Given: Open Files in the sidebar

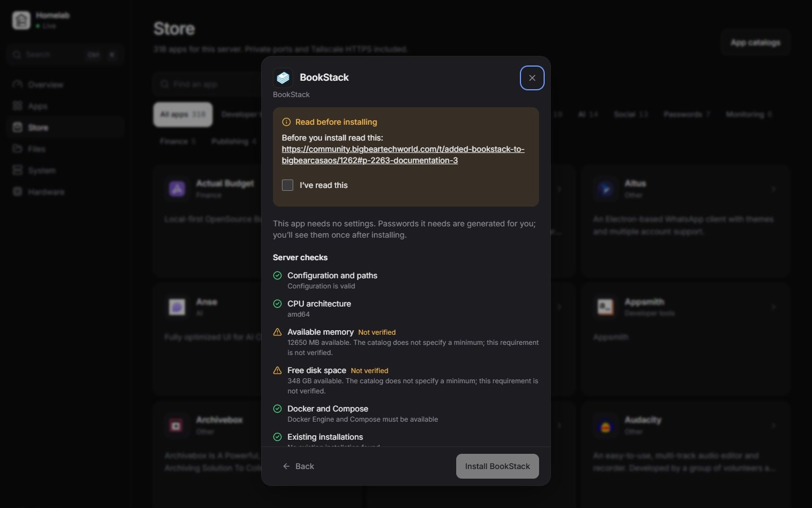Looking at the screenshot, I should (x=66, y=149).
